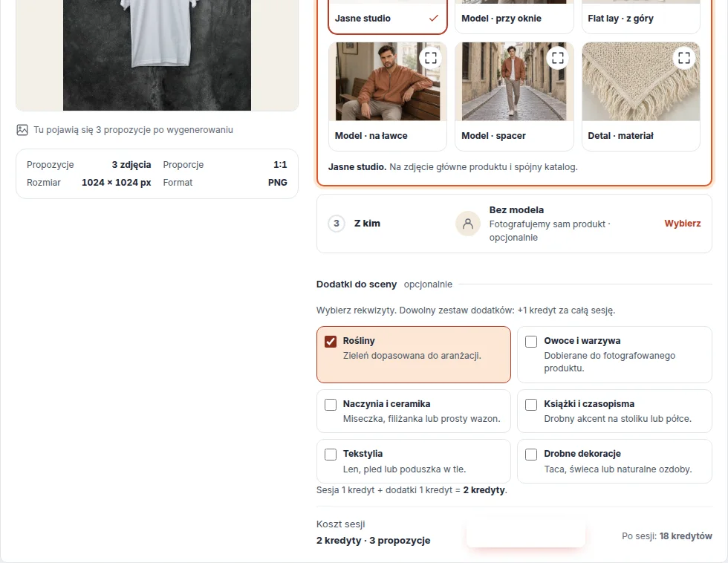Click the white T-shirt product preview image
728x563 pixels.
157,55
